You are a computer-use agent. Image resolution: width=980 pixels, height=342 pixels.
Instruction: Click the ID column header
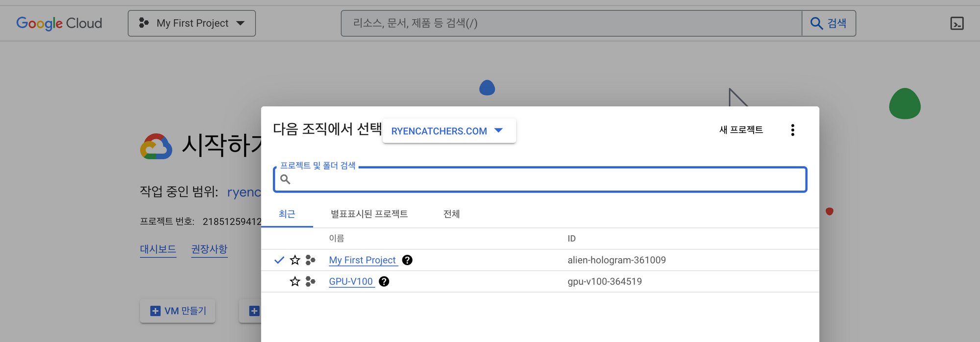pos(571,239)
